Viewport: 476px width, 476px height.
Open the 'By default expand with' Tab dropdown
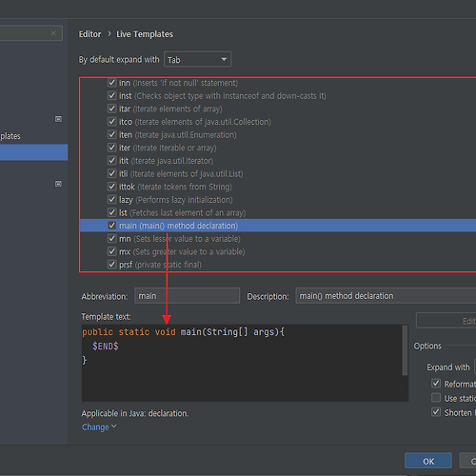tap(197, 59)
